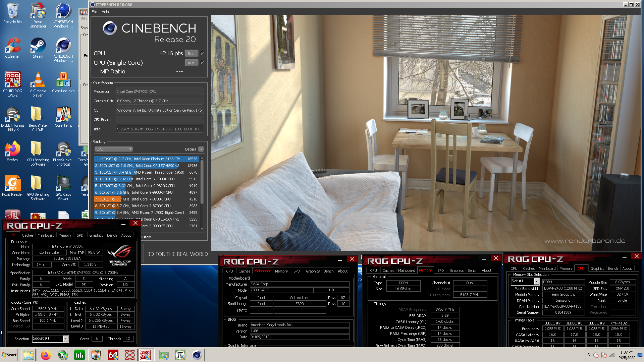Screen dimensions: 644x362
Task: Select ranking row Xeon Platinum 8168 CPU
Action: pyautogui.click(x=146, y=159)
